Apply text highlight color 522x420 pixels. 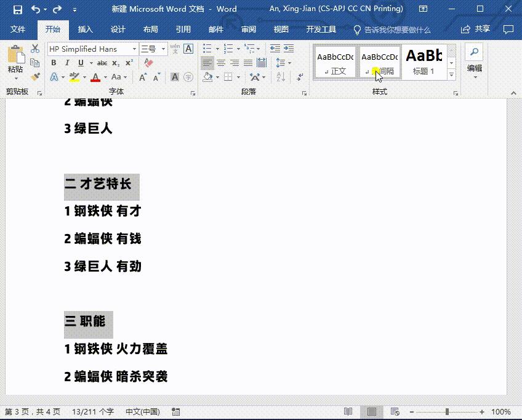point(74,76)
